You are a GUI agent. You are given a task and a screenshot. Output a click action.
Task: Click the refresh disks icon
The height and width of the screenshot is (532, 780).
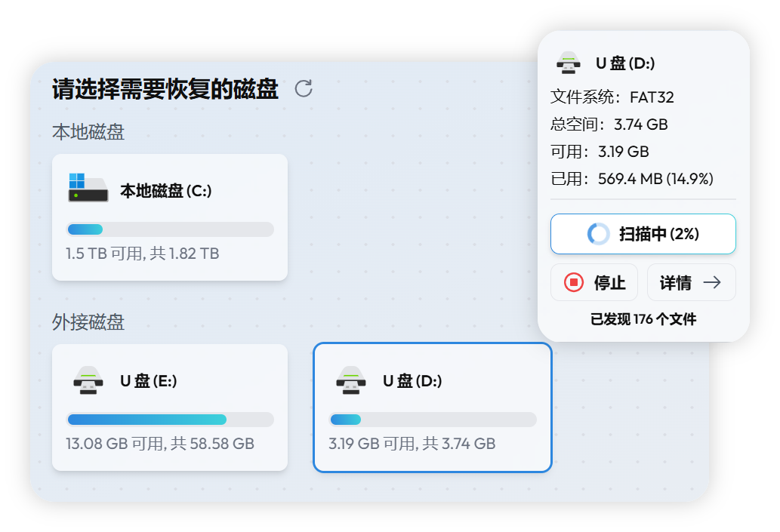(x=303, y=88)
